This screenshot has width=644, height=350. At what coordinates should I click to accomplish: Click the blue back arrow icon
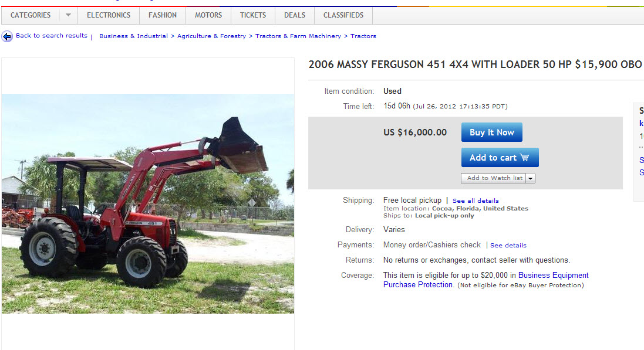[7, 36]
